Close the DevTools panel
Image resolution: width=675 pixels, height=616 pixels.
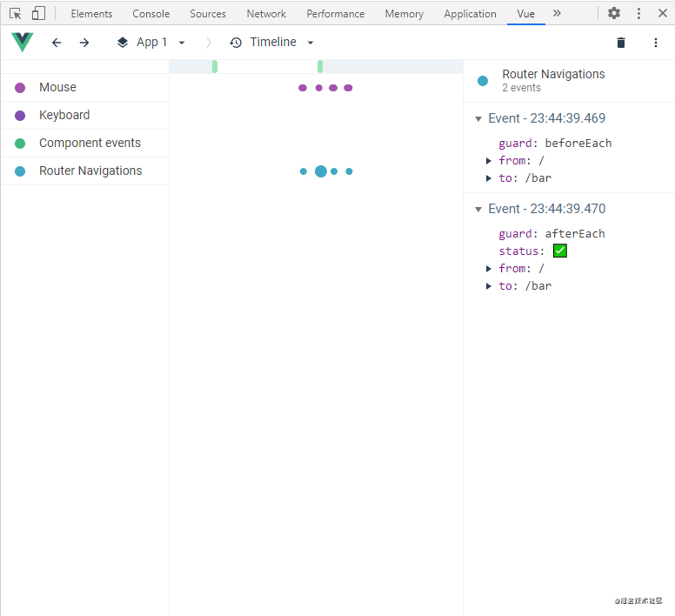coord(663,13)
